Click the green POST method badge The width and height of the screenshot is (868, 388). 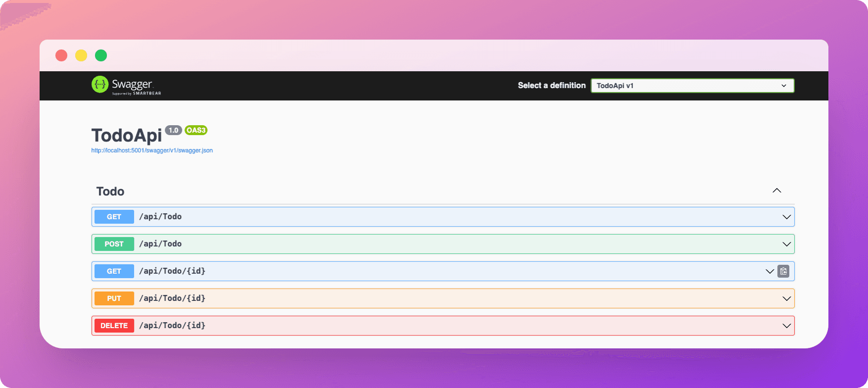pyautogui.click(x=114, y=244)
